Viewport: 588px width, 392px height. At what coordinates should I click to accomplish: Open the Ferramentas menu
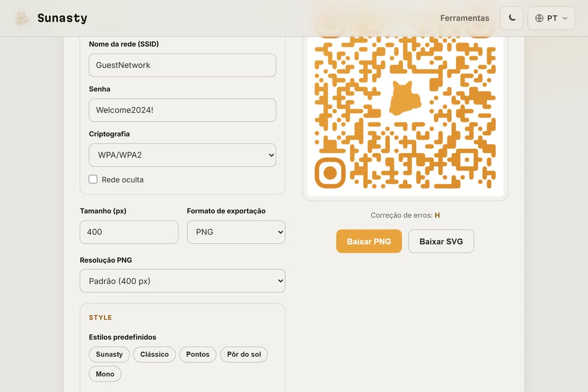click(465, 18)
